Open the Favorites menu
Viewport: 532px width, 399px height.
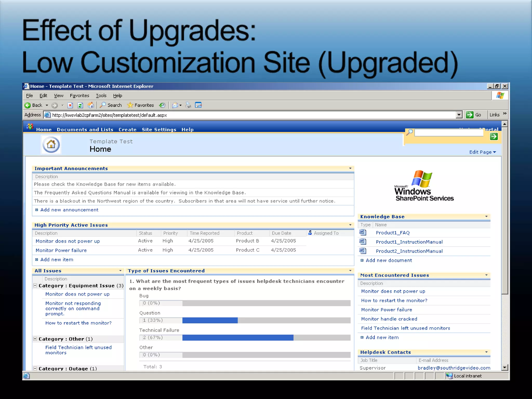coord(79,96)
